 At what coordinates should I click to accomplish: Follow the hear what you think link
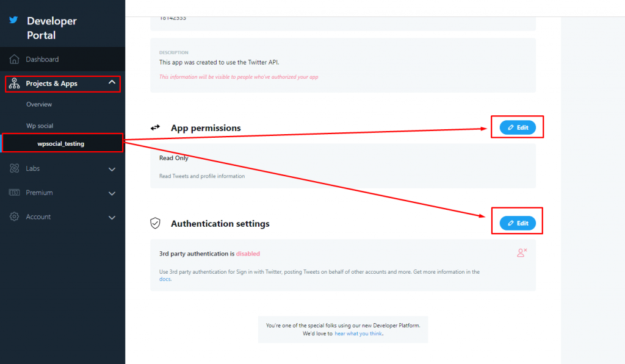pyautogui.click(x=358, y=334)
